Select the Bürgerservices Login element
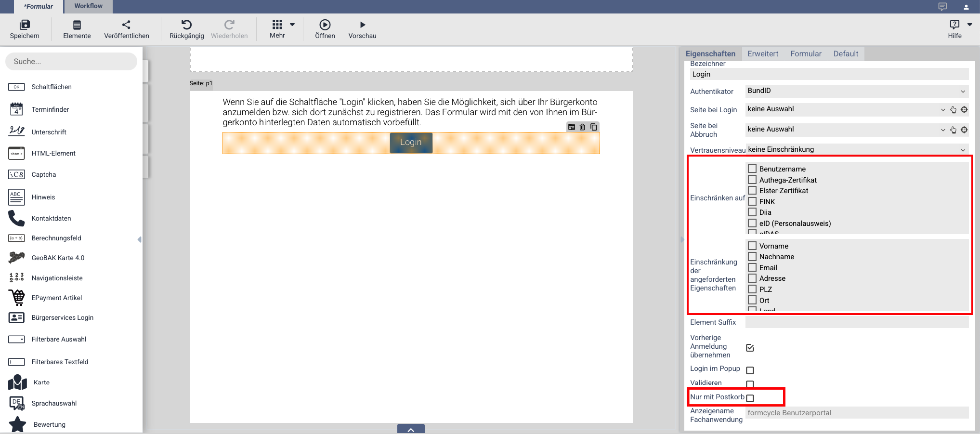Screen dimensions: 980x434 tap(63, 317)
